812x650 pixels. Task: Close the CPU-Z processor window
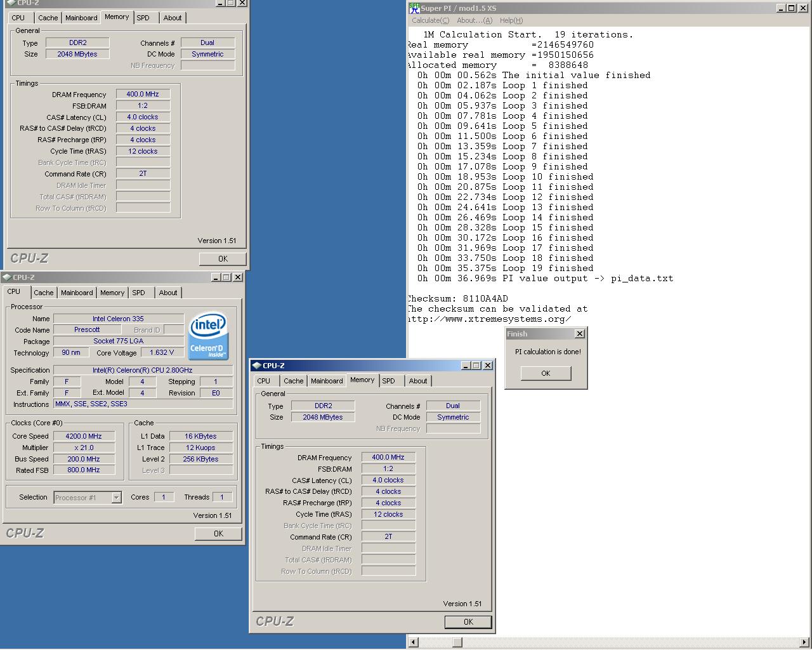(238, 277)
